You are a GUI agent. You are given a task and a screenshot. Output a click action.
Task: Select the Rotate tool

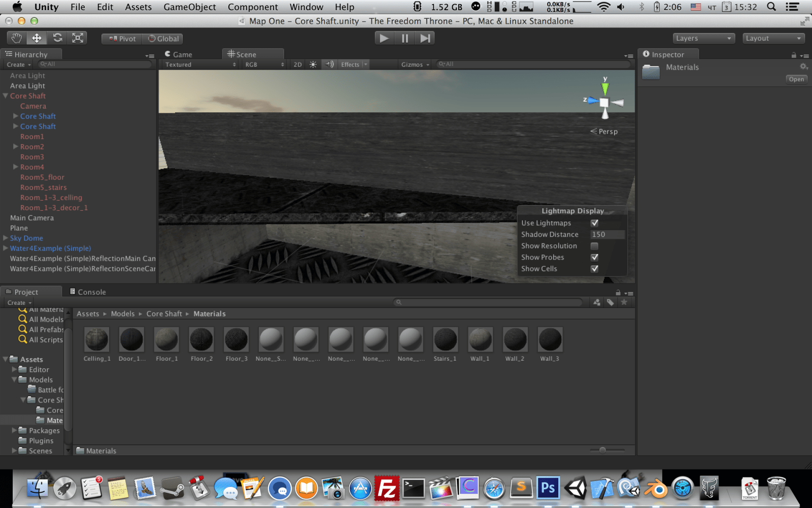tap(57, 37)
